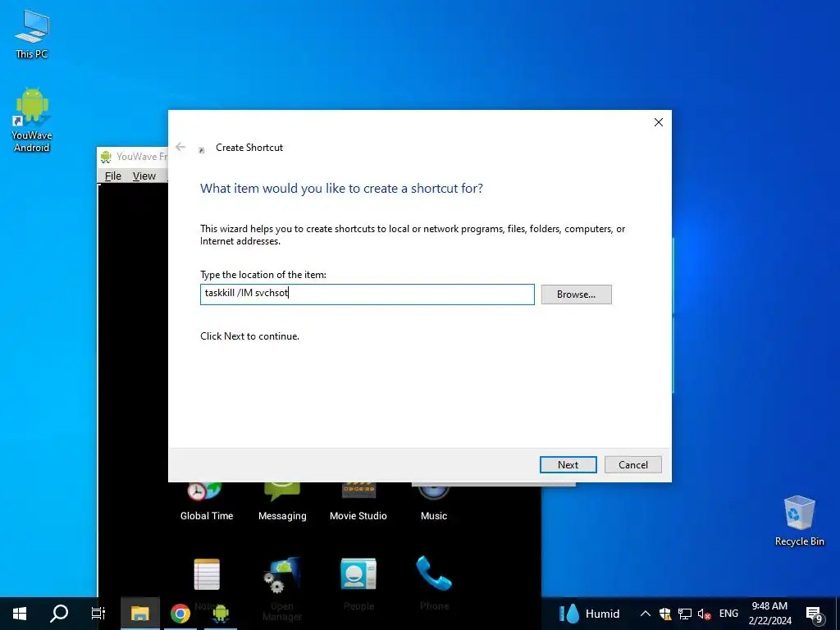Viewport: 840px width, 630px height.
Task: Click the Create Shortcut back arrow
Action: click(180, 147)
